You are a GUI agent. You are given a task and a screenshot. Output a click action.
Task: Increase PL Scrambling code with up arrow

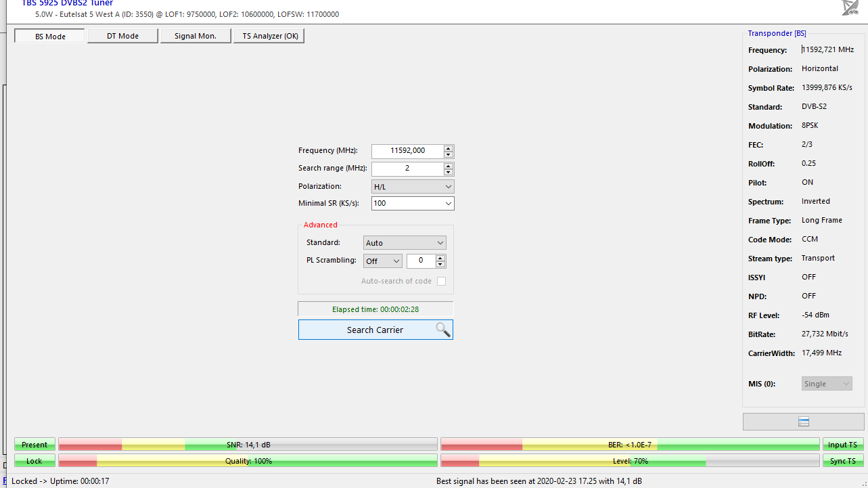[x=440, y=258]
